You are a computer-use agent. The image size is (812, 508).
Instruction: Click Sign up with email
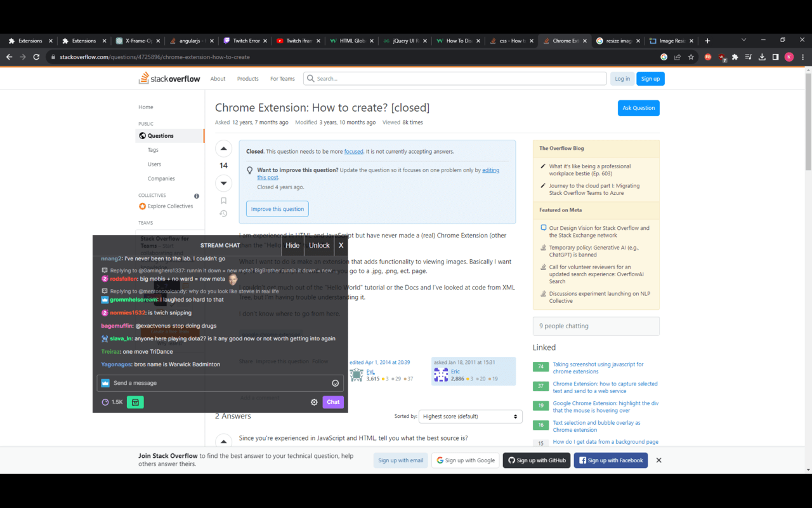pos(401,460)
